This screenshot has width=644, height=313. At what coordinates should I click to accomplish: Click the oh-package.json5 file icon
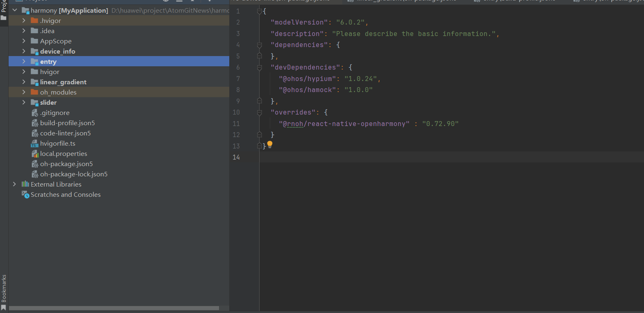35,164
